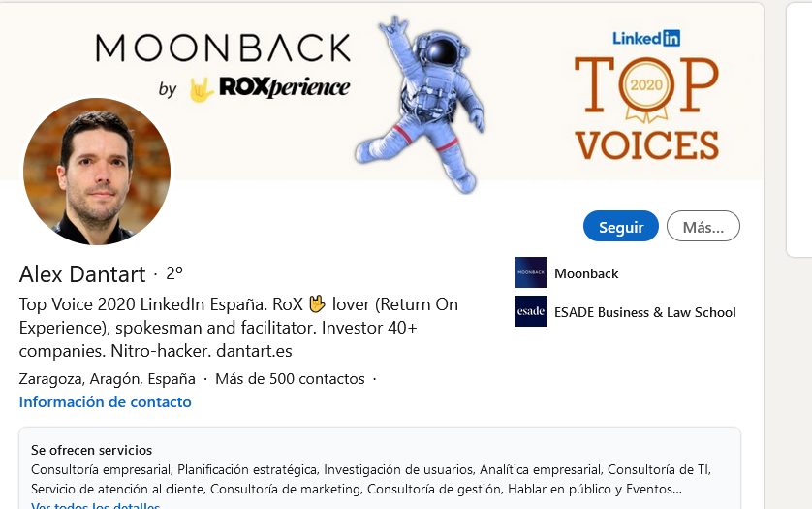Screen dimensions: 812x509
Task: Click the TOP VOICES banner text
Action: point(647,108)
